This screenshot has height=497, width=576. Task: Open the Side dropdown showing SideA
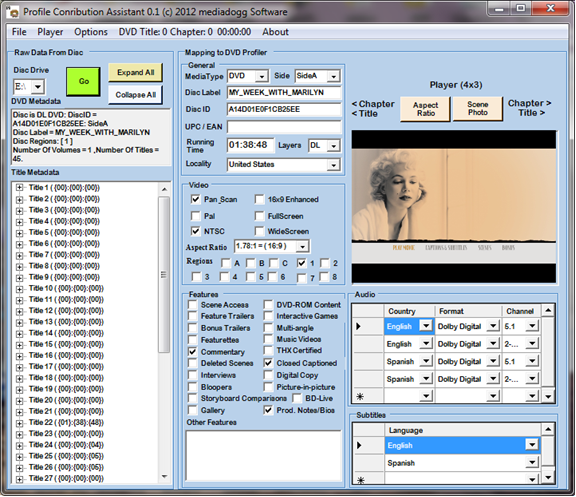[333, 76]
